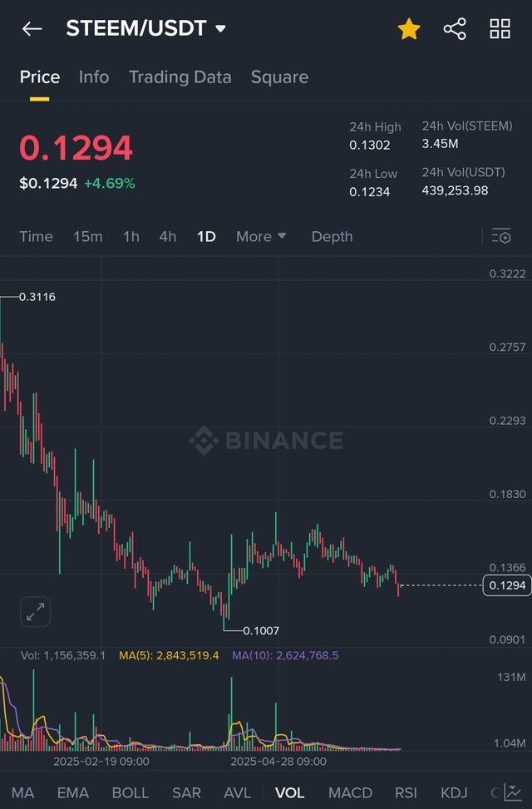Click the Vol: 1,156,359.1 label
This screenshot has height=809, width=532.
click(63, 656)
